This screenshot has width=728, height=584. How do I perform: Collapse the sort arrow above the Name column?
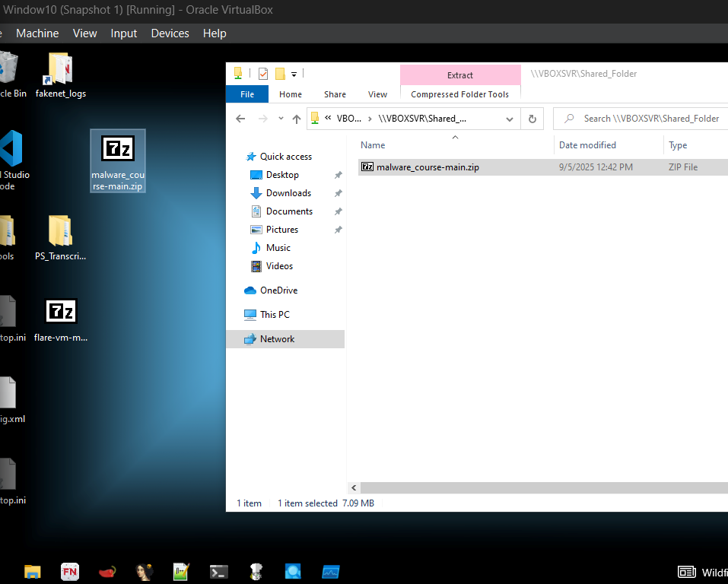456,137
